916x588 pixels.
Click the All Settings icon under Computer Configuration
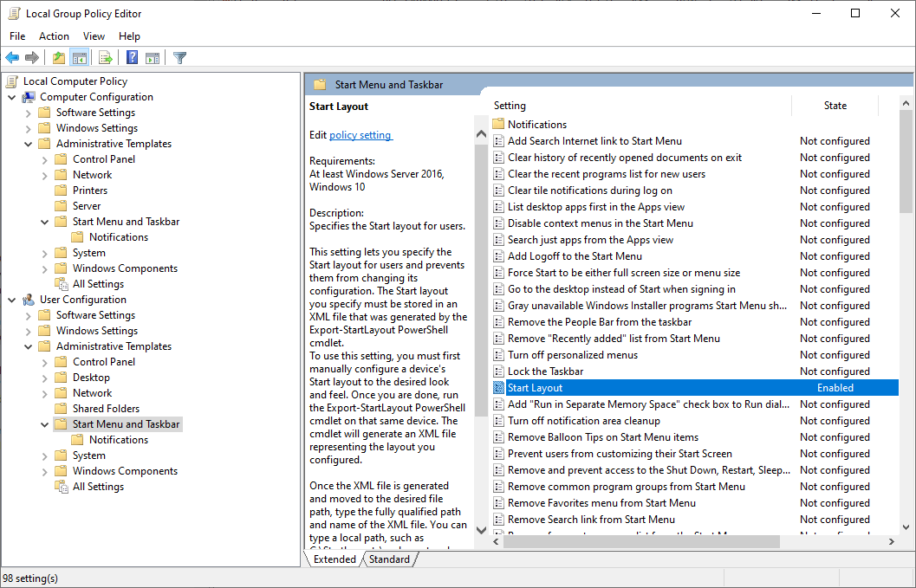click(62, 284)
